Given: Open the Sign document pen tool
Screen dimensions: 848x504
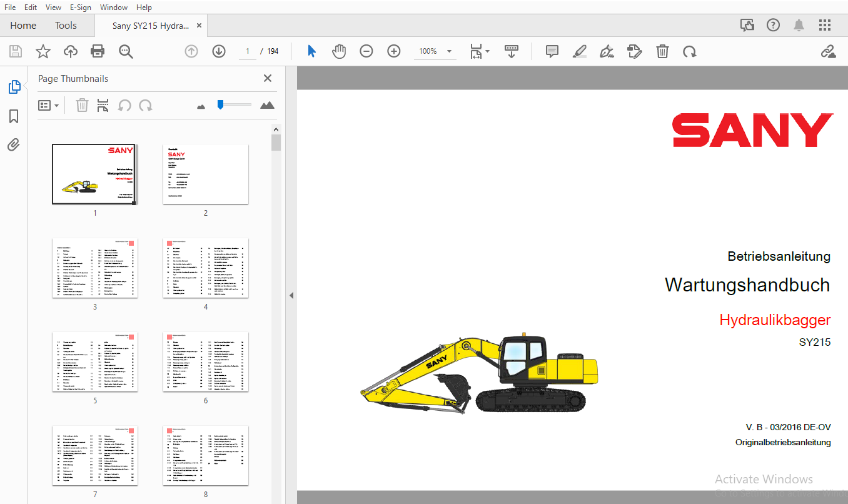Looking at the screenshot, I should [607, 51].
